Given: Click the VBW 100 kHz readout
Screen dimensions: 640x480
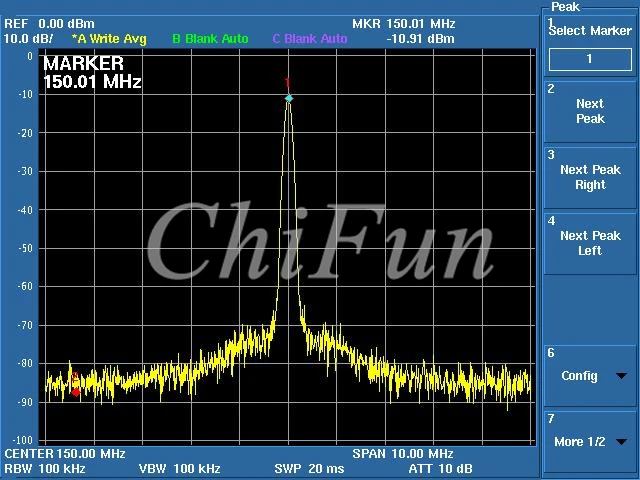Looking at the screenshot, I should [180, 469].
